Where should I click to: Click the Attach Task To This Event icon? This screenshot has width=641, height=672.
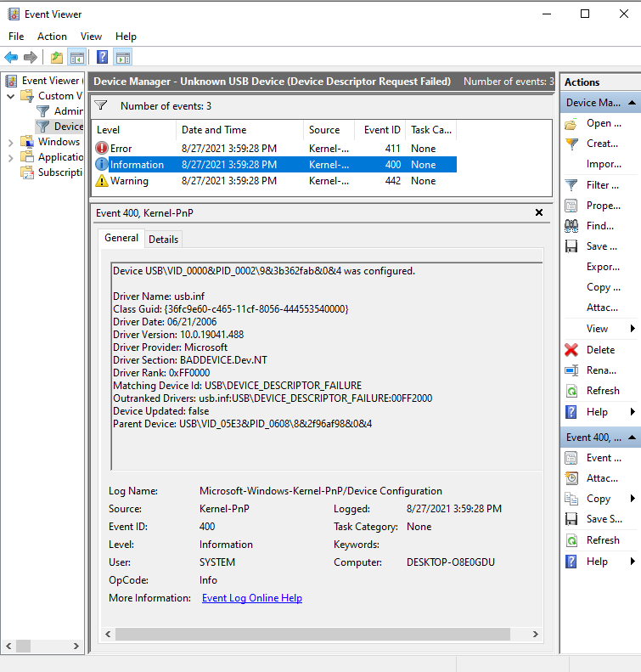(x=571, y=478)
